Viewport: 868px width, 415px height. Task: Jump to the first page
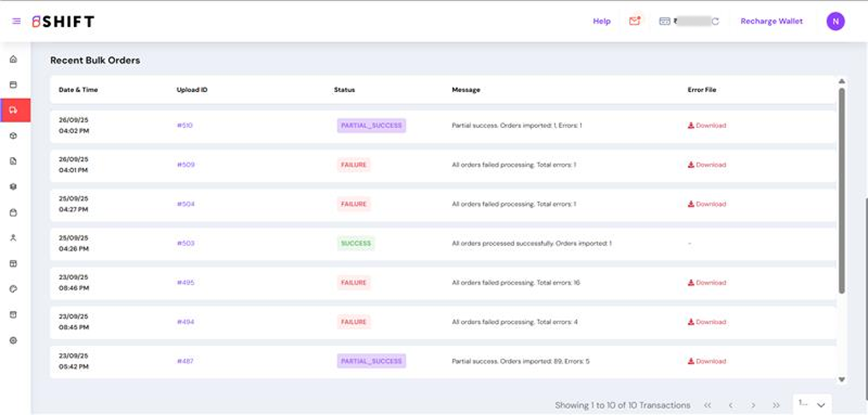tap(708, 405)
